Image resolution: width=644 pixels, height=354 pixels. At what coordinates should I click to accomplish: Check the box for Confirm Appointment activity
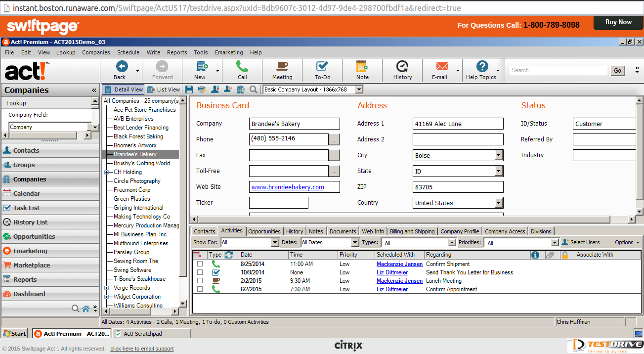(200, 289)
